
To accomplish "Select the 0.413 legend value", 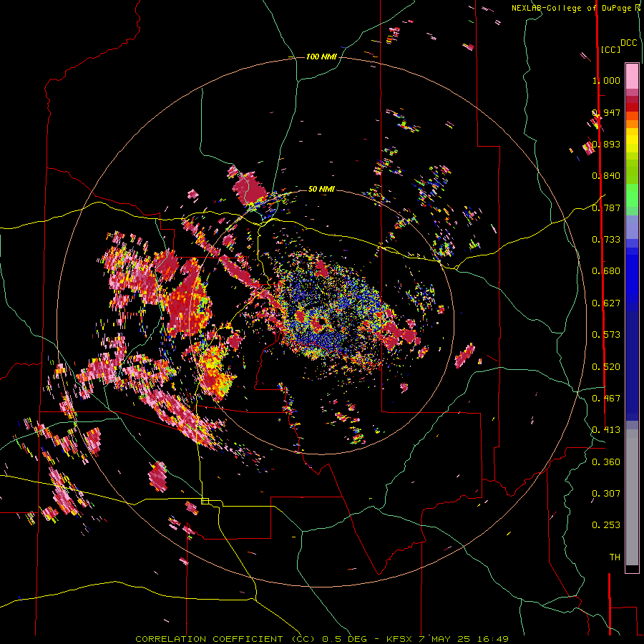I will (606, 430).
